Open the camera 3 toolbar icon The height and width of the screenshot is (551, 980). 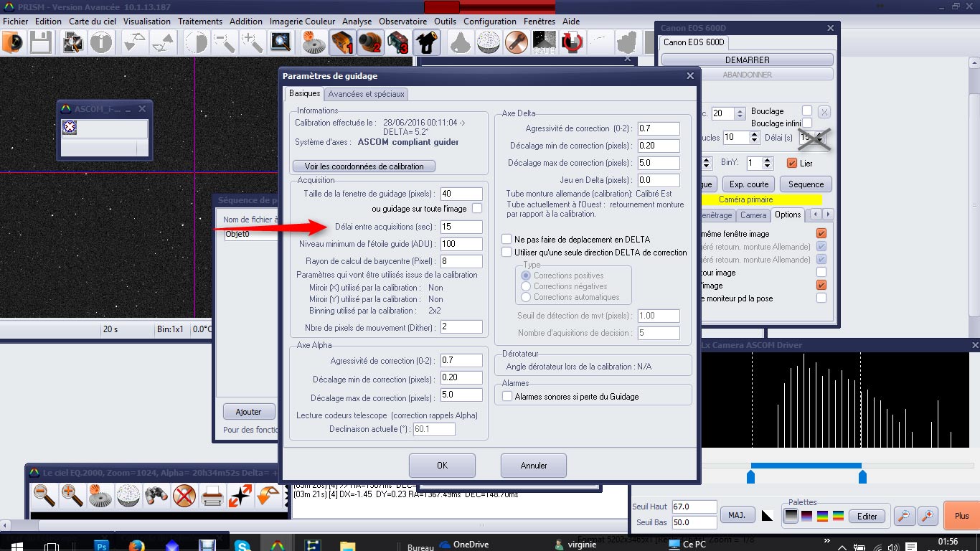click(398, 43)
